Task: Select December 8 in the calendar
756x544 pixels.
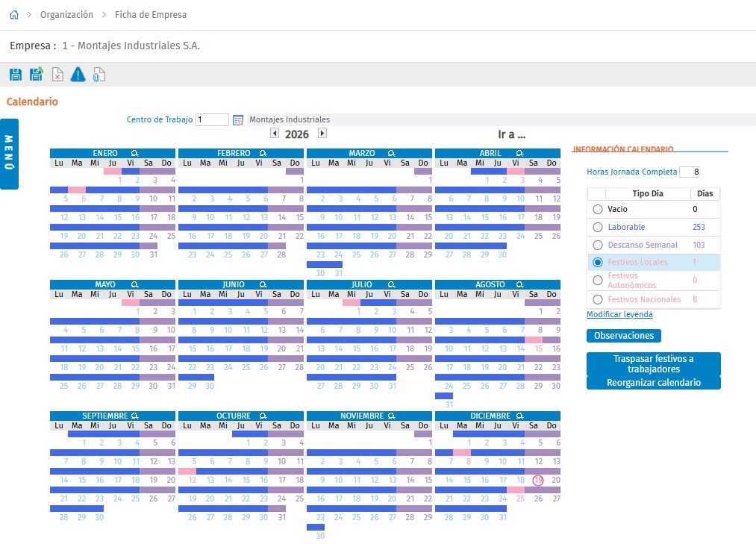Action: (468, 461)
